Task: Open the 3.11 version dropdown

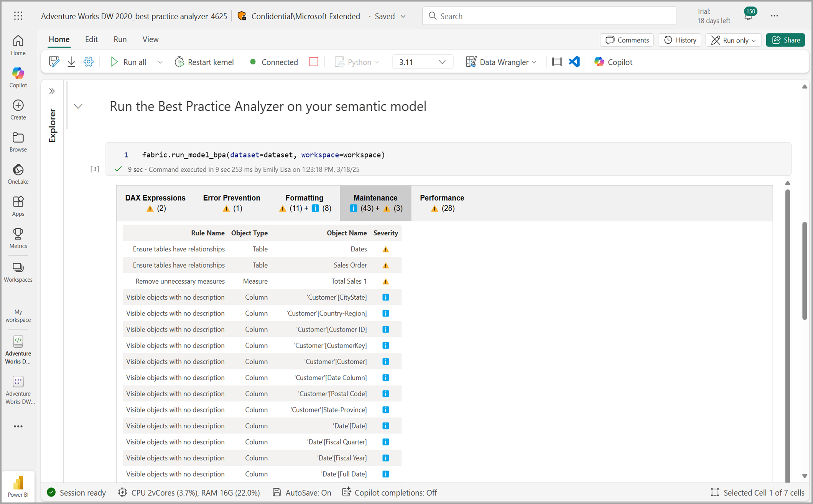Action: [x=422, y=62]
